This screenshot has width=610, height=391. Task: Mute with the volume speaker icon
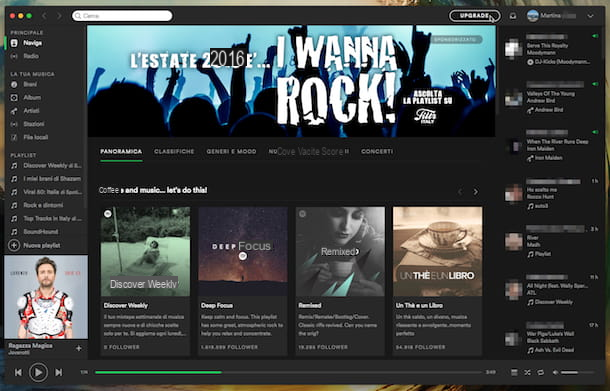click(556, 372)
